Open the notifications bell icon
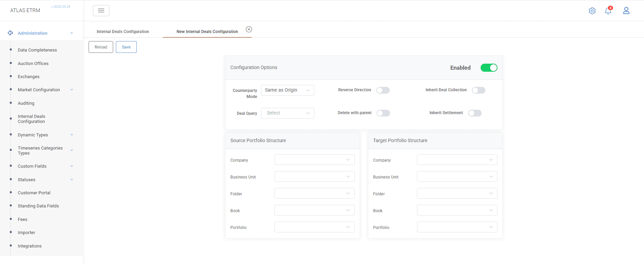The image size is (644, 264). tap(608, 11)
